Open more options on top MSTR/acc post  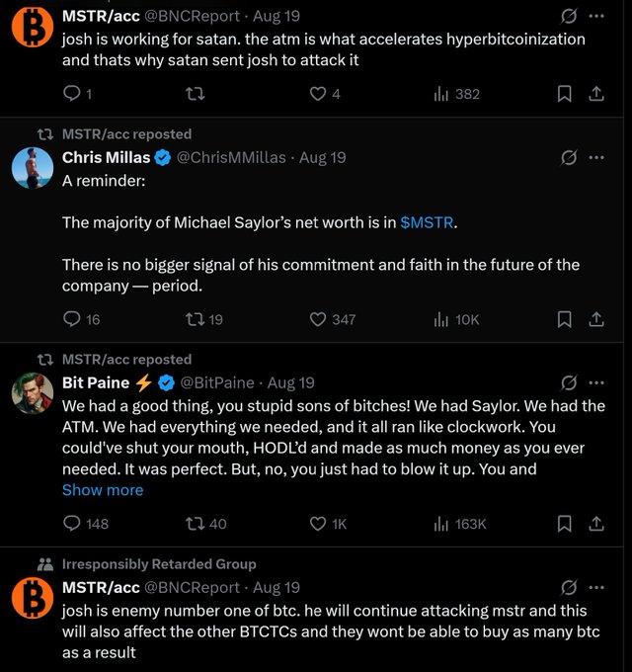click(x=596, y=16)
